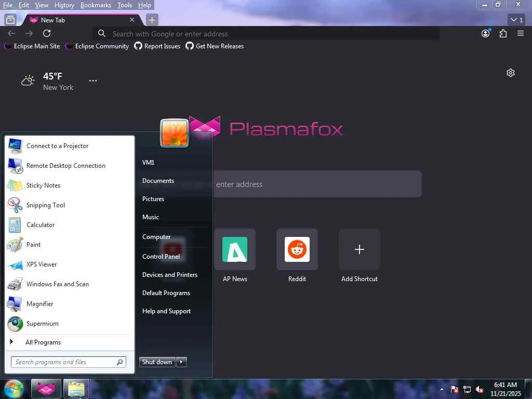The width and height of the screenshot is (532, 399).
Task: Show hidden tray icons arrow
Action: (x=442, y=389)
